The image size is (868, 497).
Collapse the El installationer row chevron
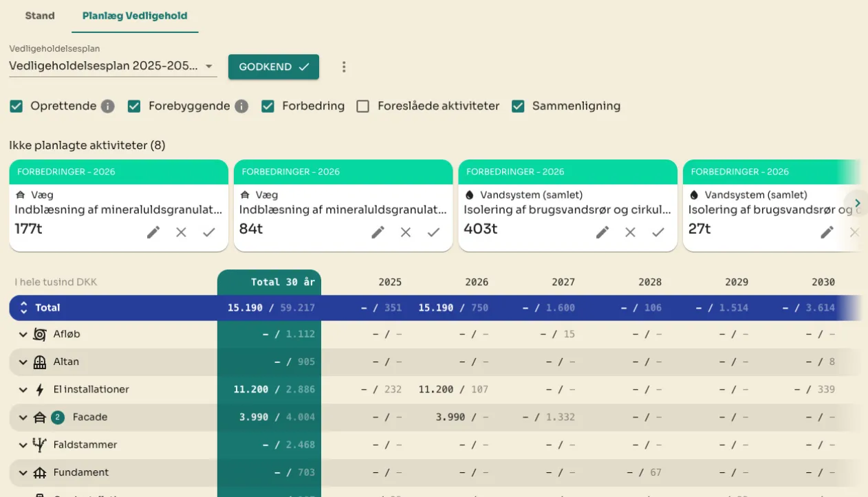pos(23,389)
